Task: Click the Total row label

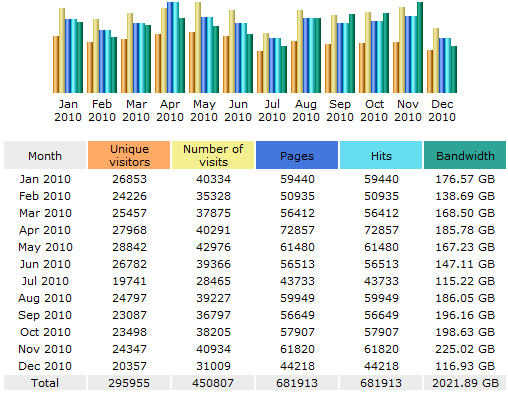Action: tap(45, 383)
